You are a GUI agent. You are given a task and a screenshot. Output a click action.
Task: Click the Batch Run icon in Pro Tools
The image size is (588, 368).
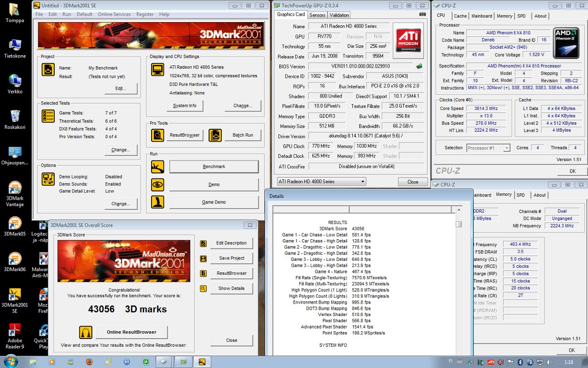pos(215,135)
